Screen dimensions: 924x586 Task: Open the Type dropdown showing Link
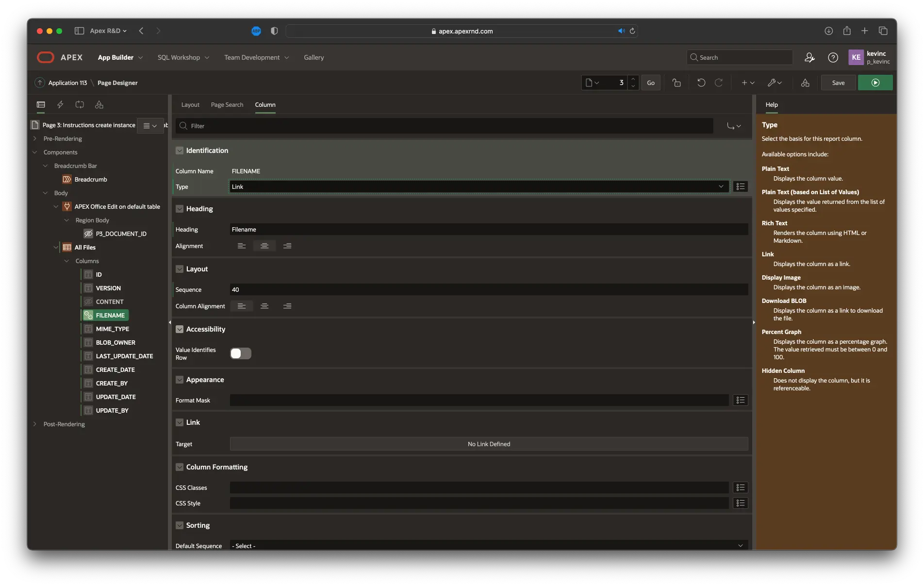479,186
